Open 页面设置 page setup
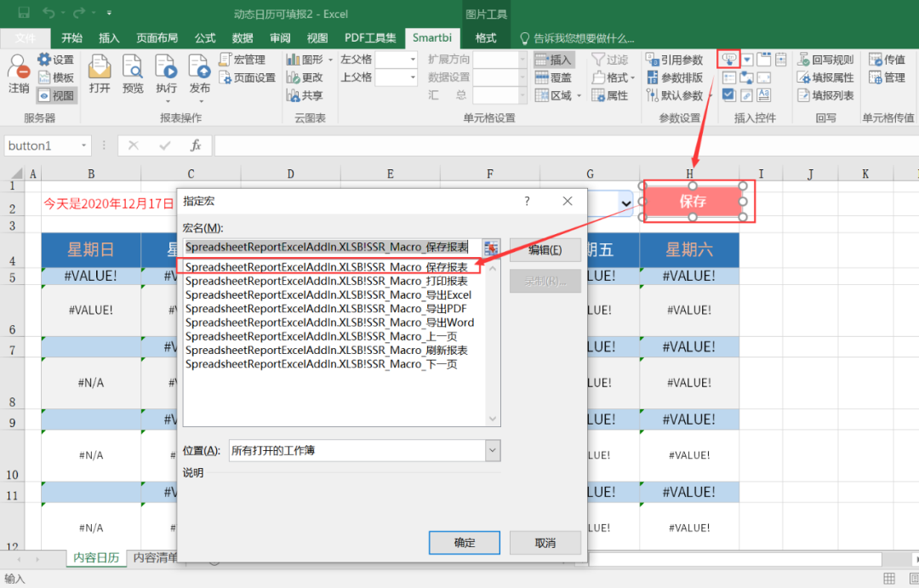The width and height of the screenshot is (919, 588). point(248,77)
